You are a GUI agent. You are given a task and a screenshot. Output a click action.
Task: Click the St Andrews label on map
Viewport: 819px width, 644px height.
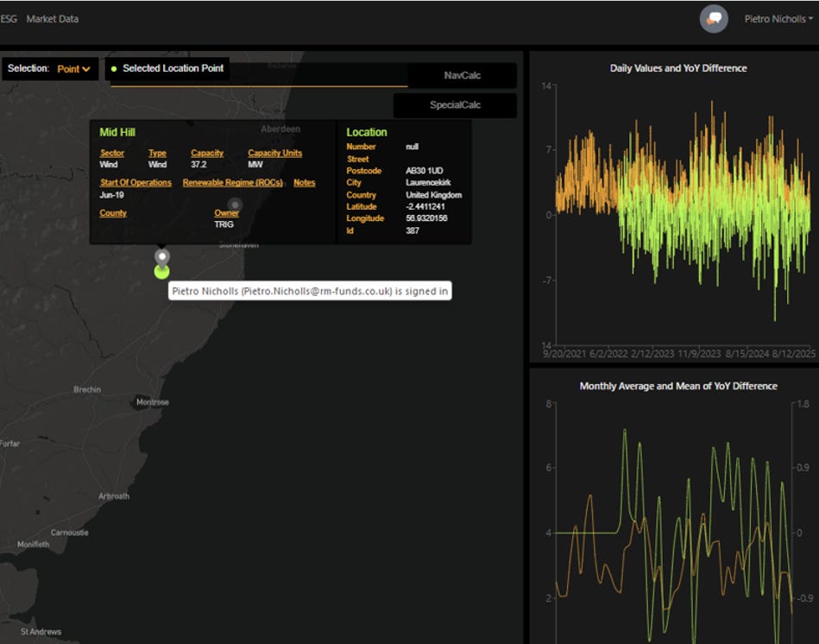41,632
